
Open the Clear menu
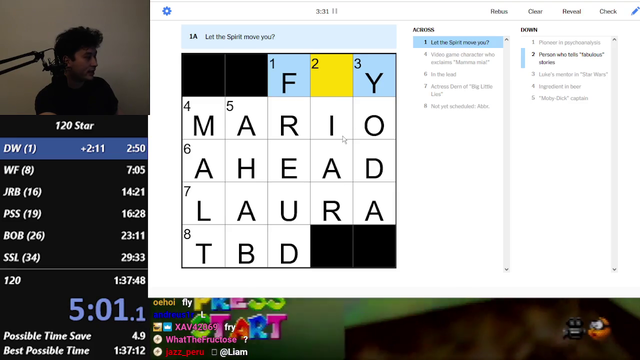535,11
